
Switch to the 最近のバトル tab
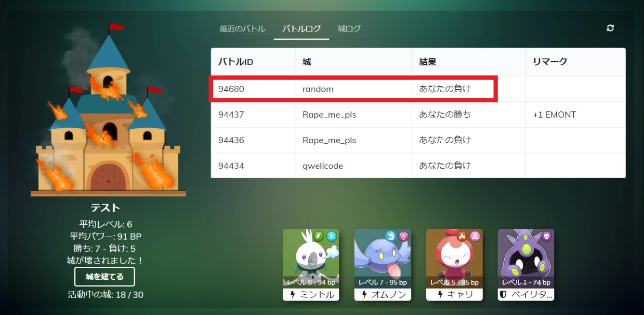tap(242, 29)
